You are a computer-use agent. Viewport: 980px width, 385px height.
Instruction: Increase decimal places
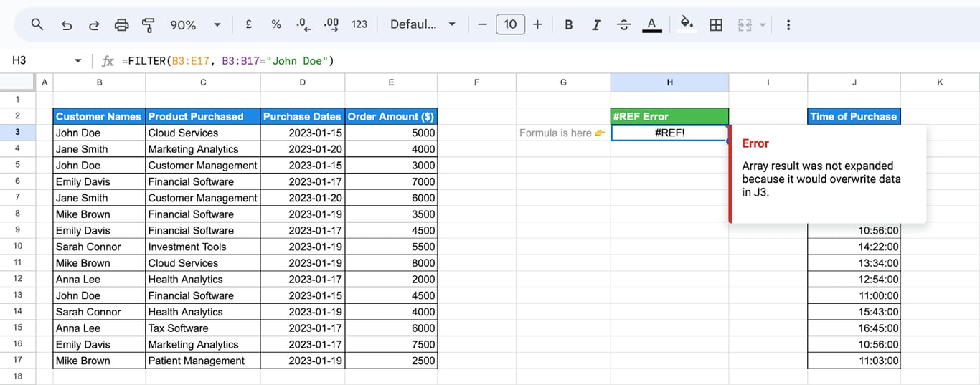pos(331,24)
